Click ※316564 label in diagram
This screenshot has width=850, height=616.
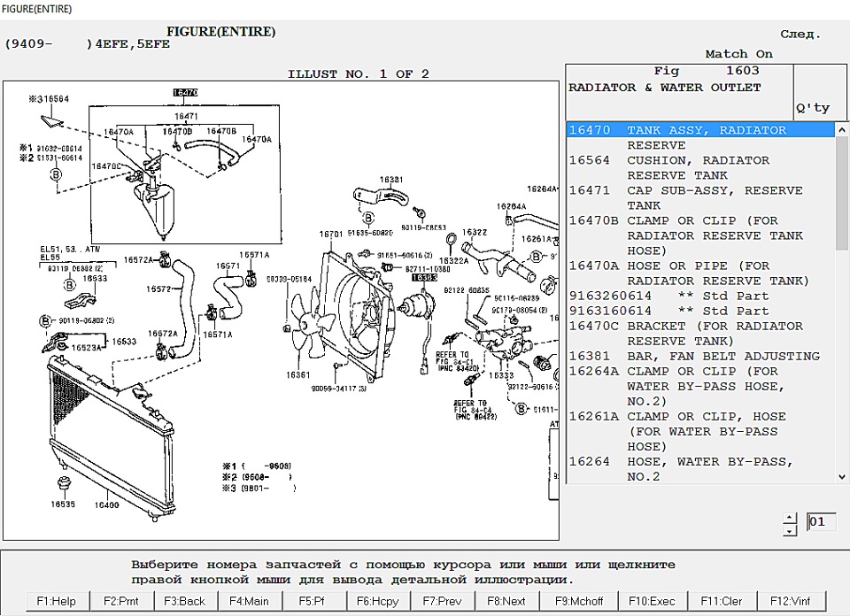point(49,99)
